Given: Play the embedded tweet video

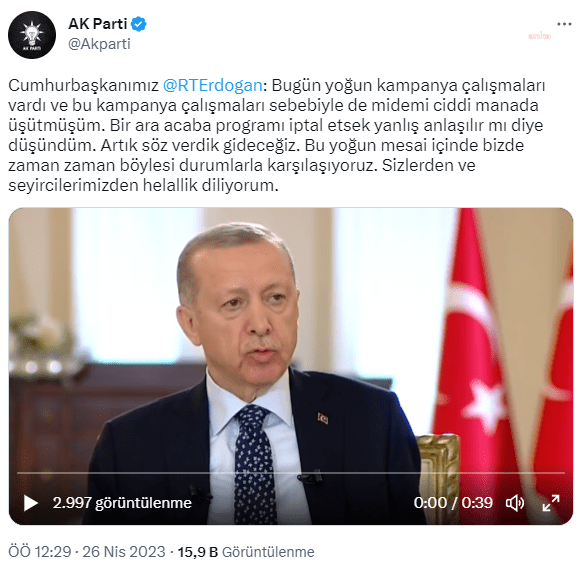Looking at the screenshot, I should click(31, 503).
